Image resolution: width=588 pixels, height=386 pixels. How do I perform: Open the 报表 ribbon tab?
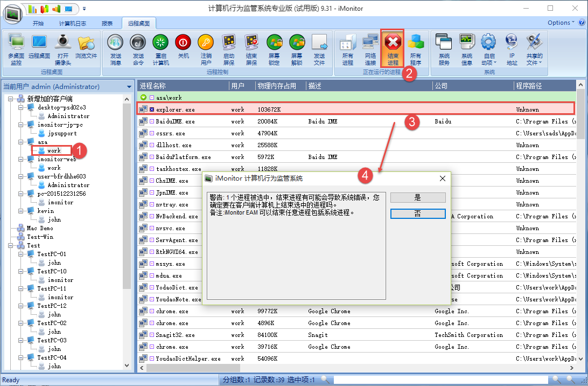tap(107, 24)
